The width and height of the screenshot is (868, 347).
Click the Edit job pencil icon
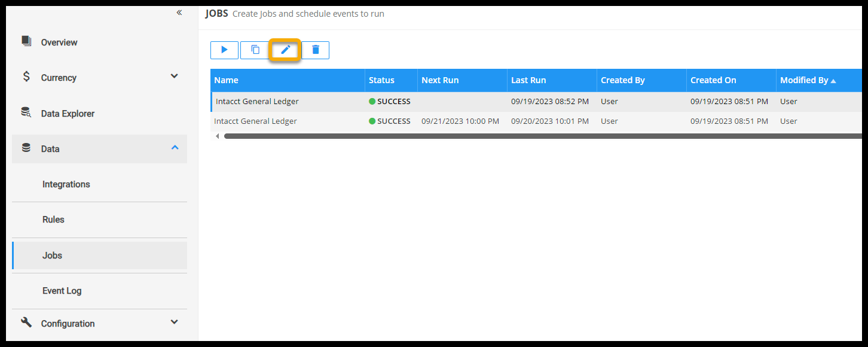285,50
